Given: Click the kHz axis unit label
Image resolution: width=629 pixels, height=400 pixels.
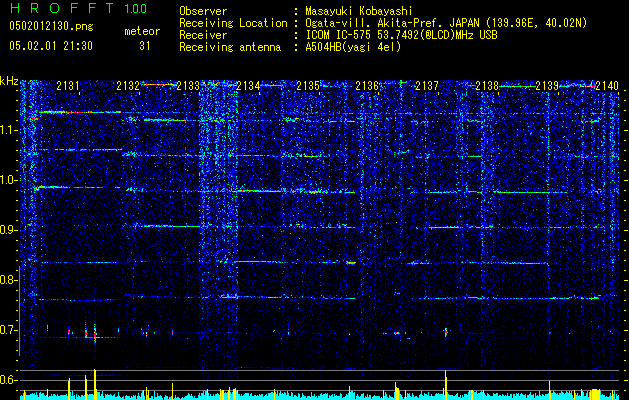Looking at the screenshot, I should (9, 81).
